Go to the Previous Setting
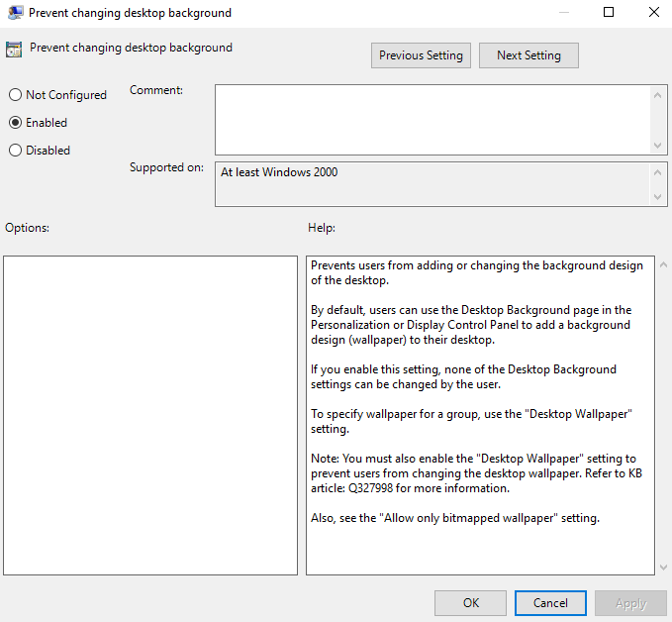Screen dimensions: 672x622 click(x=421, y=55)
